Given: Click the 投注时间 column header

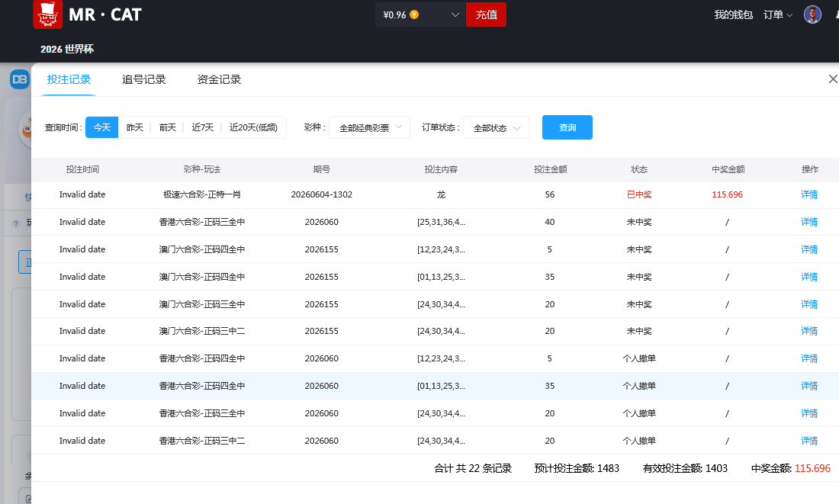Looking at the screenshot, I should (x=82, y=169).
